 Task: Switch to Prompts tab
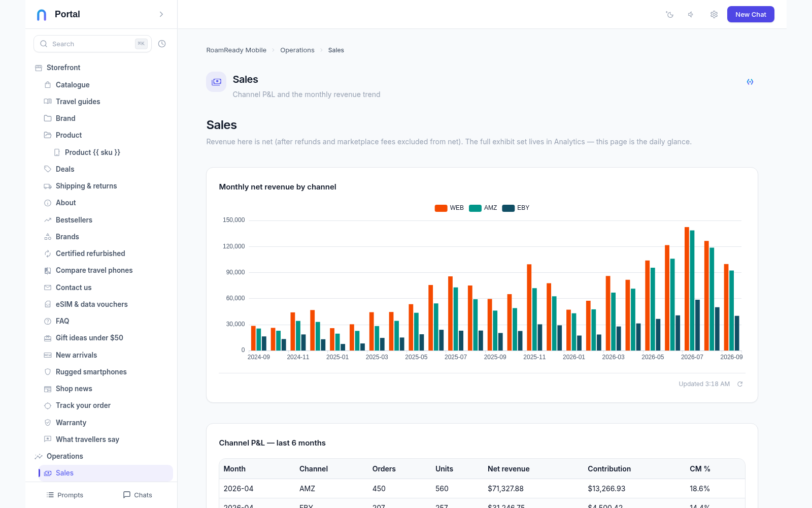(64, 495)
